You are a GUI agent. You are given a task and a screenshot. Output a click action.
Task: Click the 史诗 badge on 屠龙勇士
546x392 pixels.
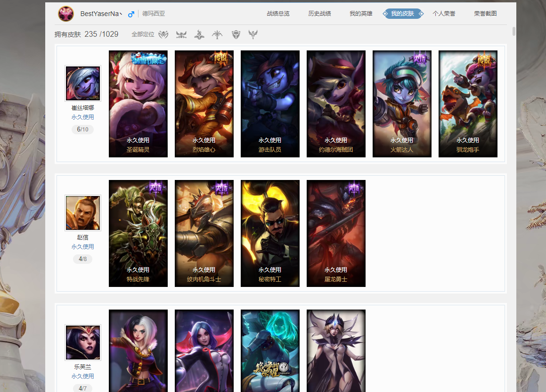tap(353, 188)
